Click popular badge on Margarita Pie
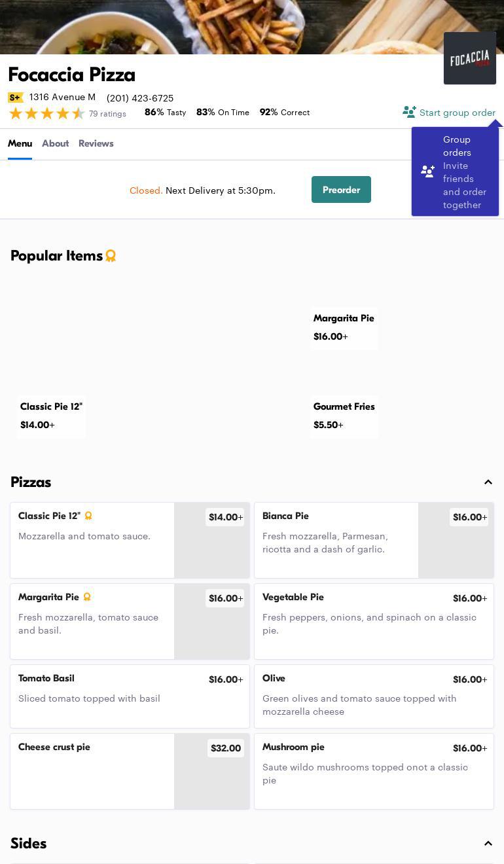Screen dimensions: 504x864 [x=87, y=597]
